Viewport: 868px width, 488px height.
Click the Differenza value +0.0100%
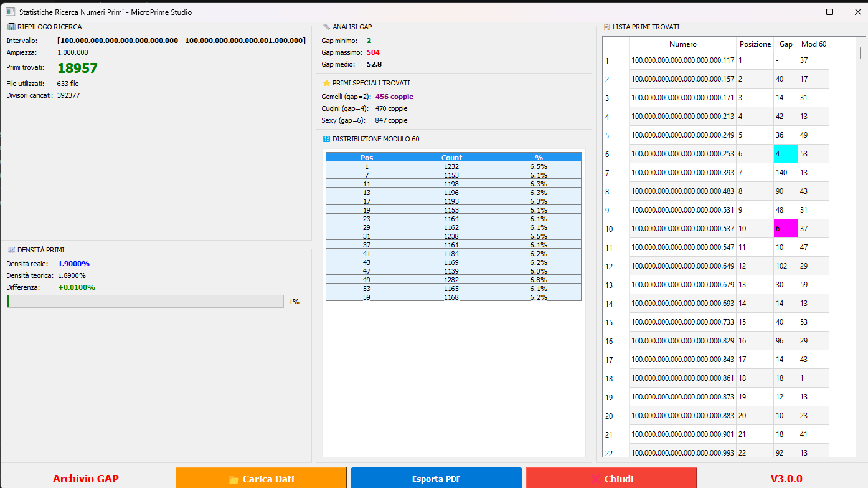77,287
